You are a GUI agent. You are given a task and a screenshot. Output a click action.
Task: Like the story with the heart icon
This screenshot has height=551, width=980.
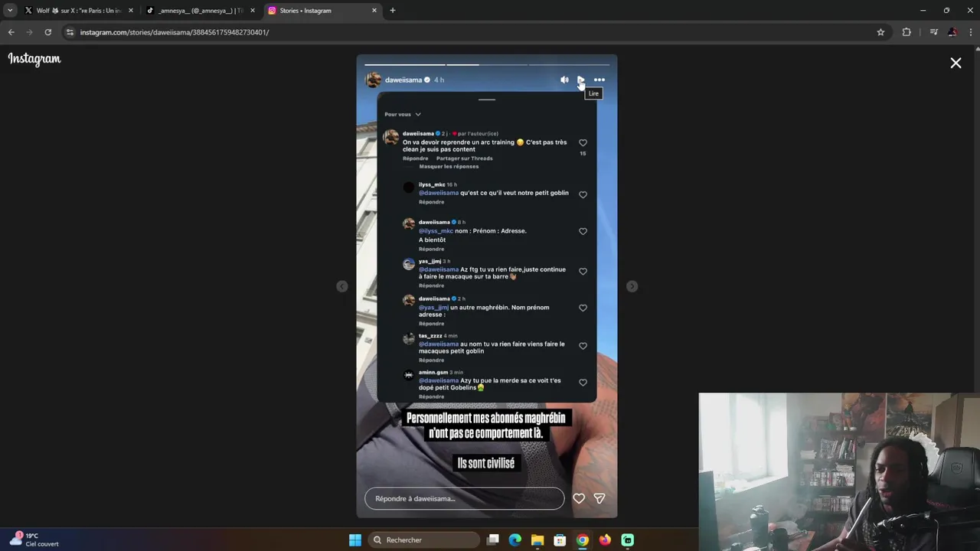coord(579,498)
